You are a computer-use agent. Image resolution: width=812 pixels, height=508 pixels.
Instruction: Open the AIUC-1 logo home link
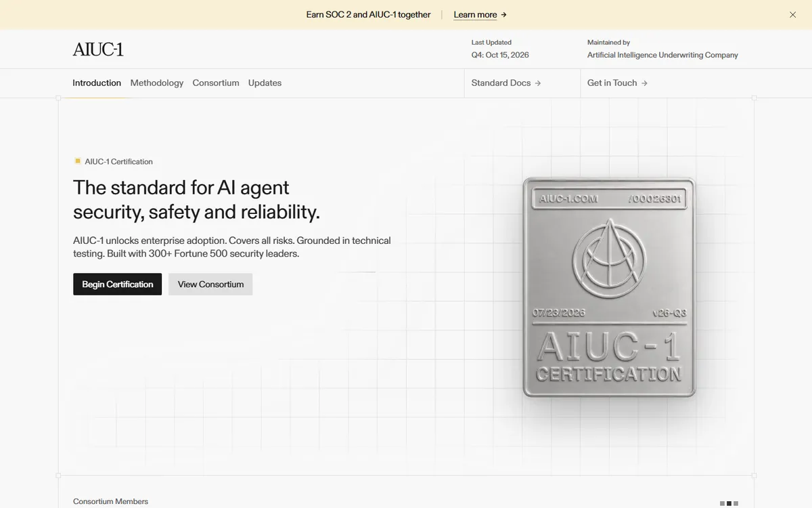pyautogui.click(x=98, y=49)
